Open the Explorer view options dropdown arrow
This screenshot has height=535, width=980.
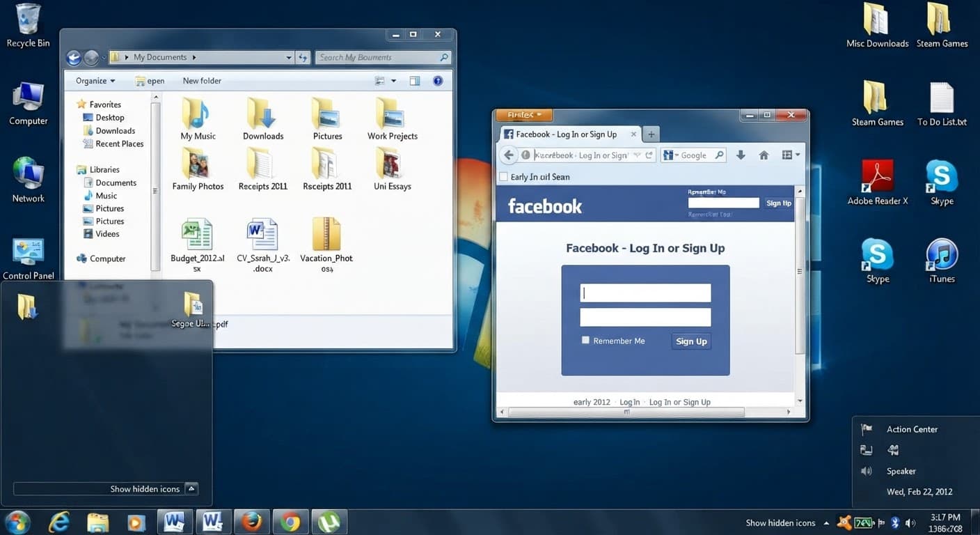click(393, 81)
